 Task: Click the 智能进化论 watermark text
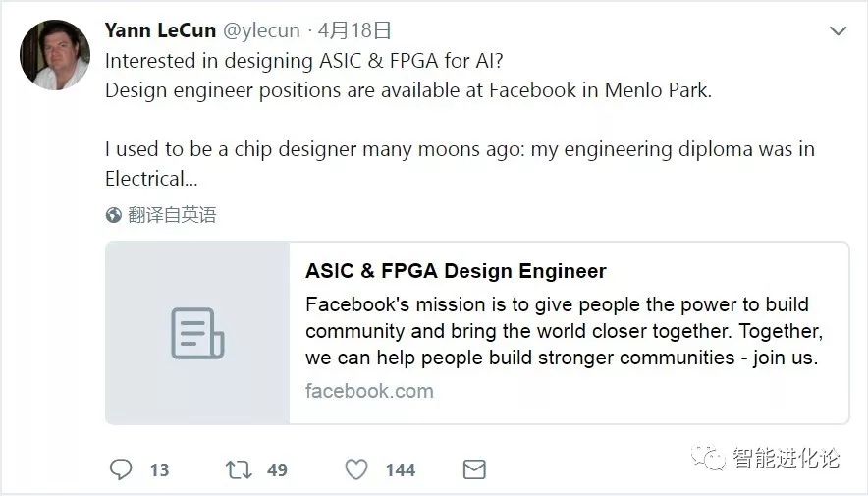point(787,457)
